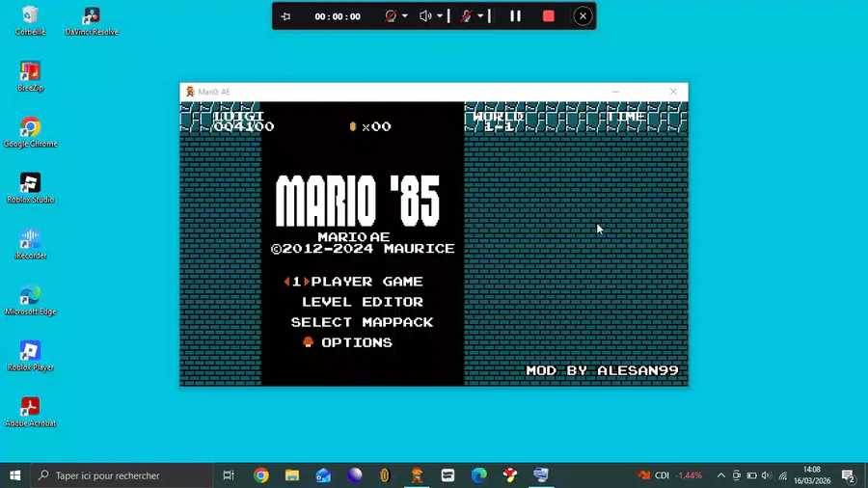Minimize the Mari0: AE window
The image size is (868, 488).
[615, 92]
